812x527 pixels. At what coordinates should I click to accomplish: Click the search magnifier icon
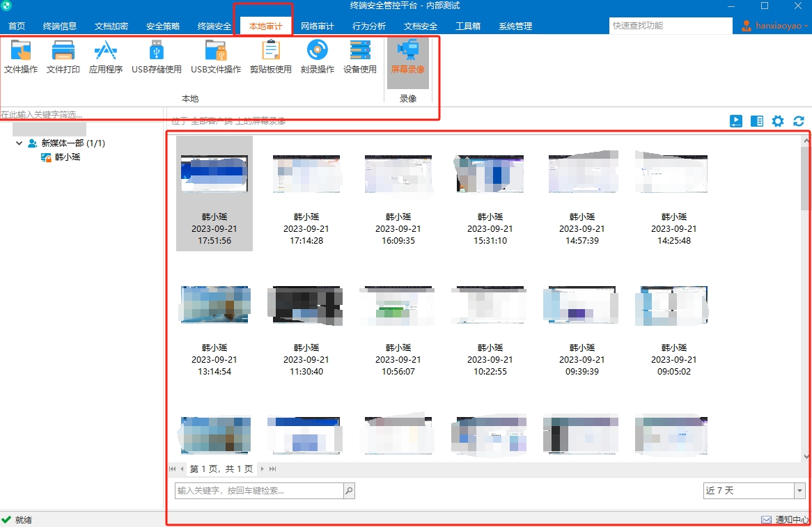point(350,490)
